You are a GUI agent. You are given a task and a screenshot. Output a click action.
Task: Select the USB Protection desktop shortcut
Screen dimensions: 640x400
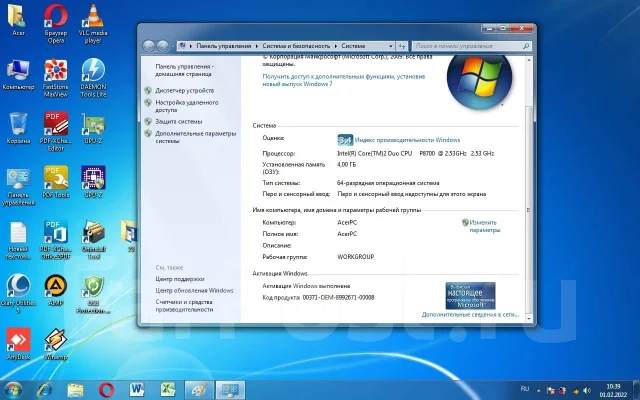pos(93,293)
